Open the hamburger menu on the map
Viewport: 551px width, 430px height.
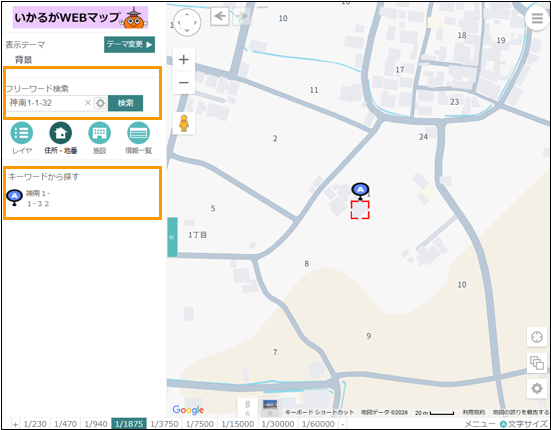pyautogui.click(x=537, y=18)
